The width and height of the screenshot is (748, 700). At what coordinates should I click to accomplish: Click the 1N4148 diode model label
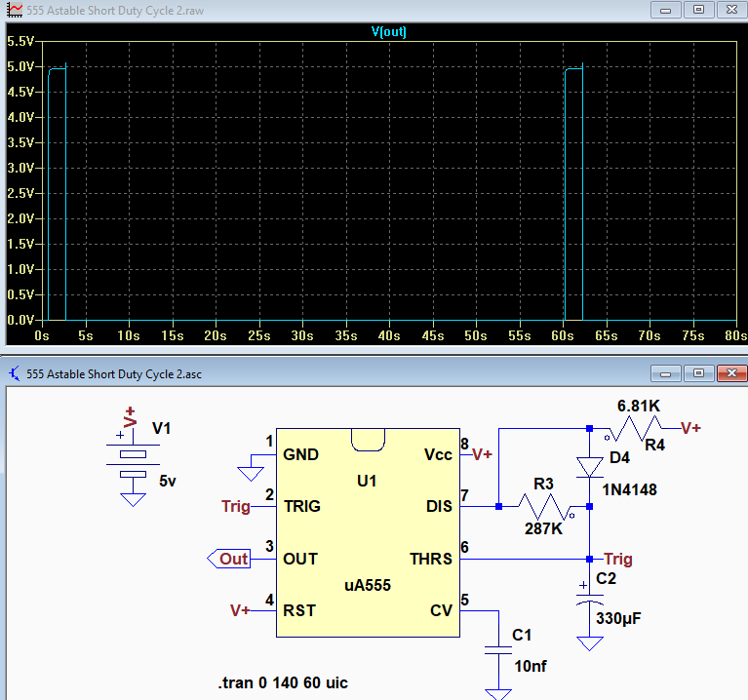tap(629, 489)
